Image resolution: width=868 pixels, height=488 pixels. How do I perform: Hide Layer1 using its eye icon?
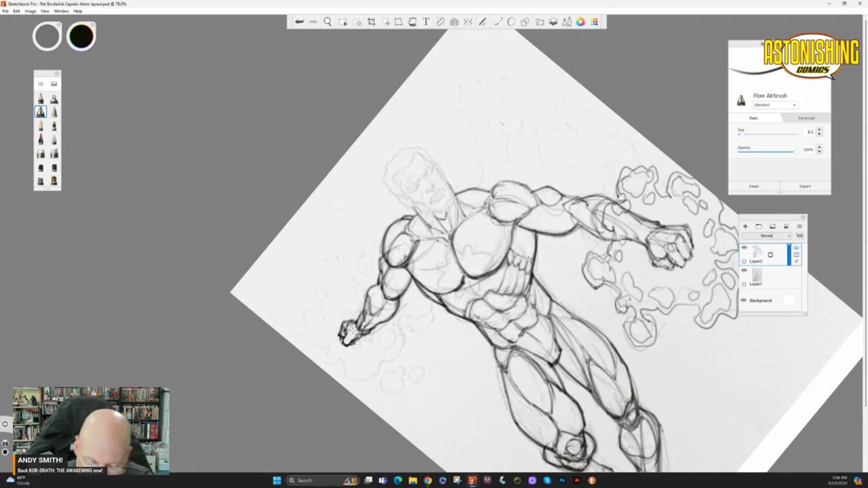click(744, 270)
